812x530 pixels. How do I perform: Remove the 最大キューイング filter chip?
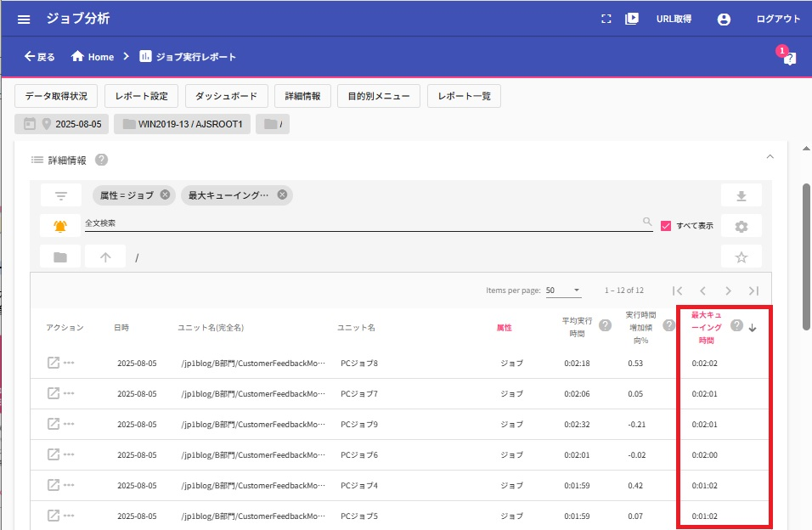click(282, 195)
